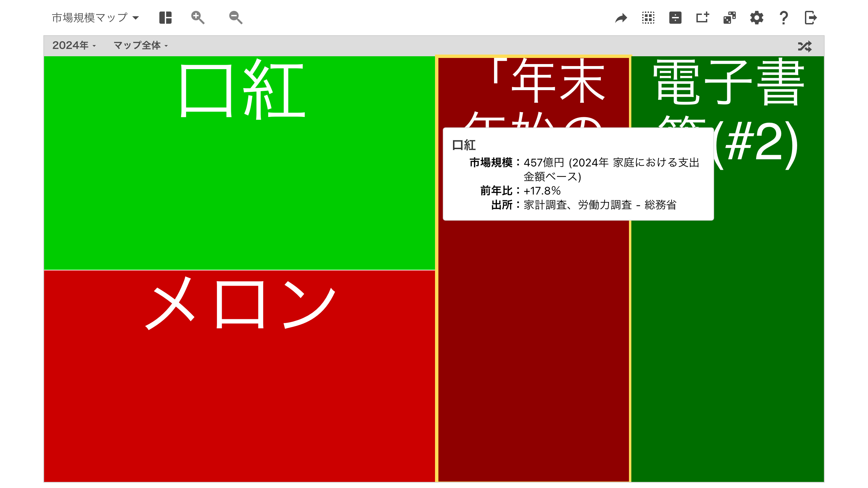
Task: Open settings gear icon
Action: click(757, 18)
